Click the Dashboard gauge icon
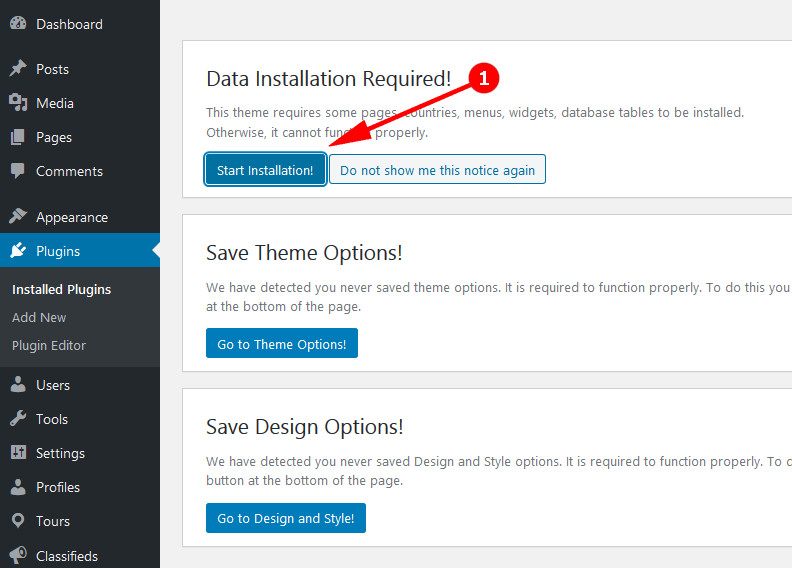This screenshot has height=568, width=792. (x=18, y=24)
